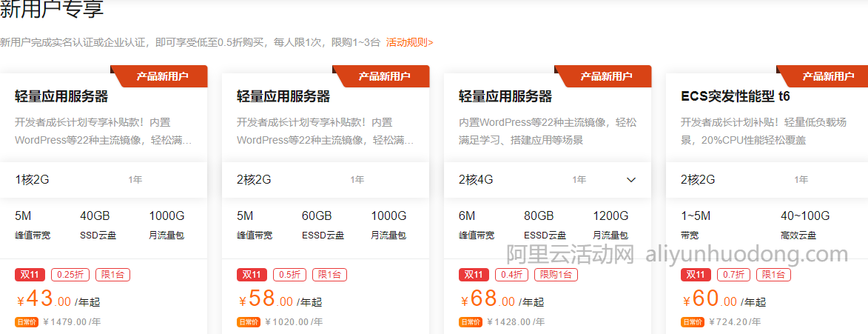Click the 0.4折 discount tag
Screen dimensions: 868x334
tap(512, 274)
